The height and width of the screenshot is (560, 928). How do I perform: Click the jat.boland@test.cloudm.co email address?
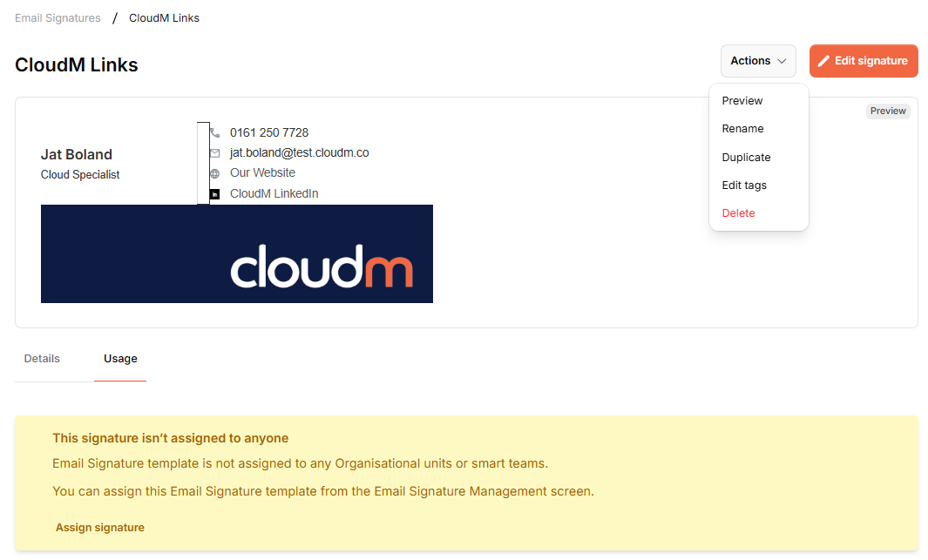click(x=300, y=152)
